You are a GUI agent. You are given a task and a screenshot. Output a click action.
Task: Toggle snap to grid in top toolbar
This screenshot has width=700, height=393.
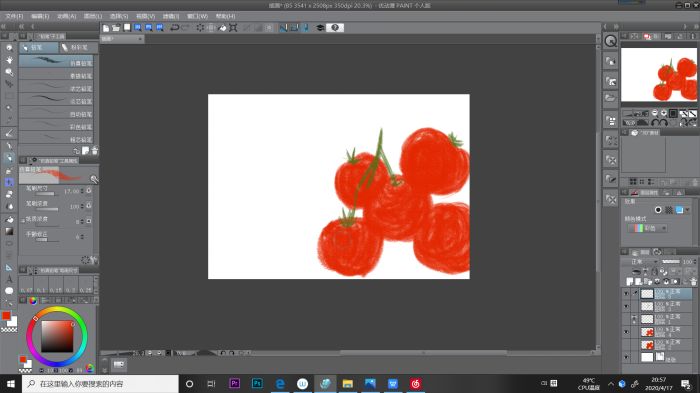point(305,28)
